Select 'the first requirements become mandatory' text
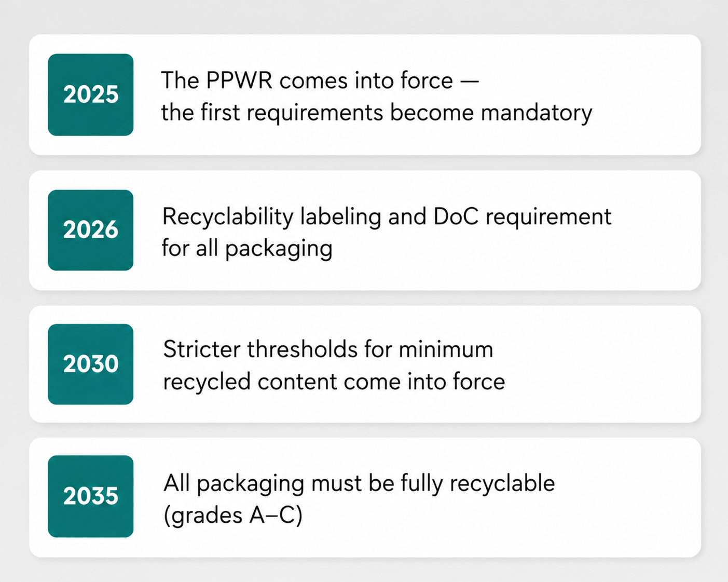This screenshot has height=582, width=728. click(377, 113)
